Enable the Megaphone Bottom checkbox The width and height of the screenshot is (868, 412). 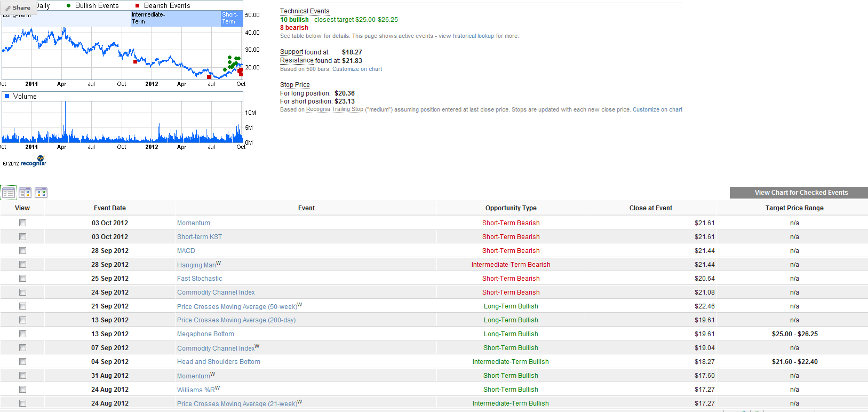pyautogui.click(x=22, y=334)
